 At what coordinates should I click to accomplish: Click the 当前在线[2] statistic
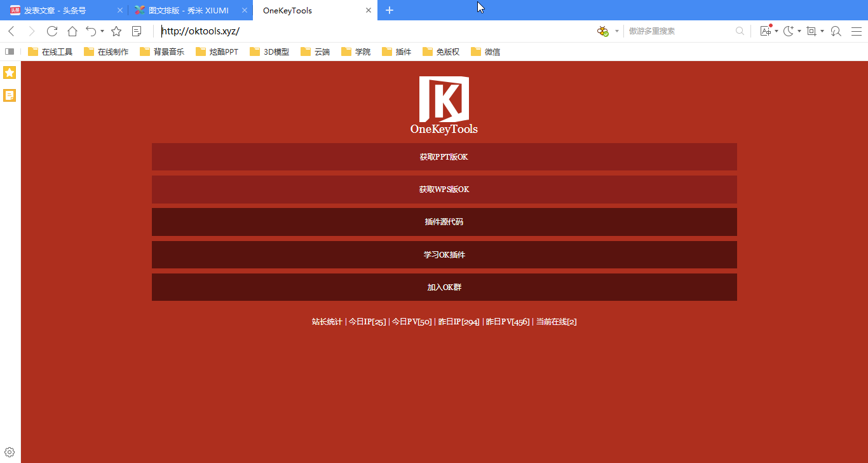click(556, 322)
